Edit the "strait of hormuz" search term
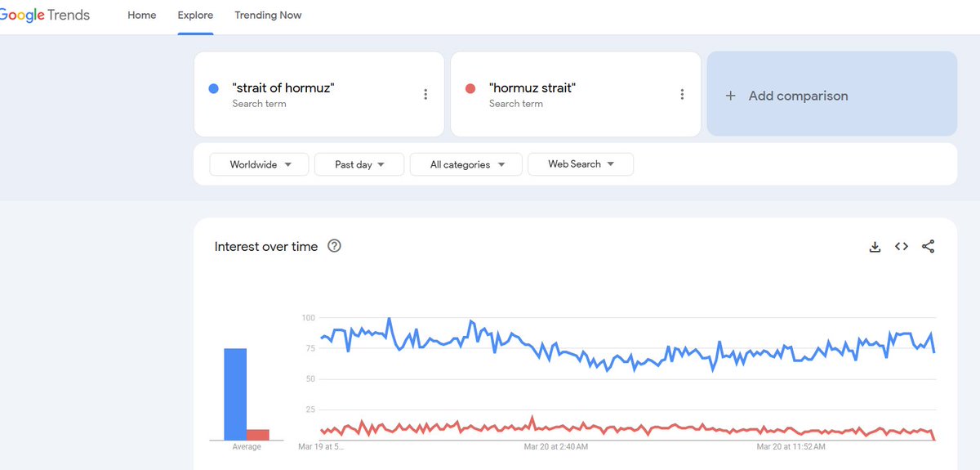Screen dimensions: 980x470 point(283,88)
